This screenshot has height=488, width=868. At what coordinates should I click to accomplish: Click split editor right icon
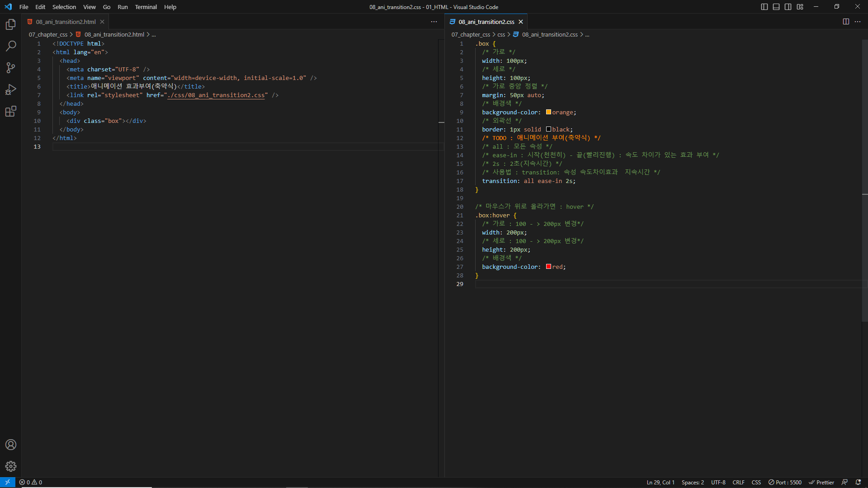pos(846,22)
